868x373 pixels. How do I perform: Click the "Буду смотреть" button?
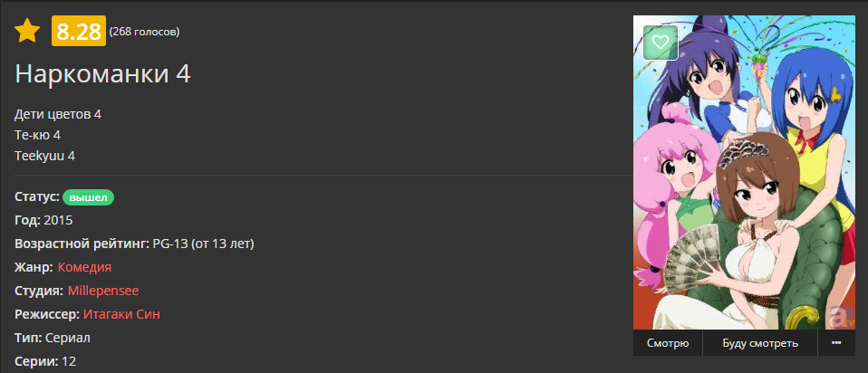(x=759, y=343)
